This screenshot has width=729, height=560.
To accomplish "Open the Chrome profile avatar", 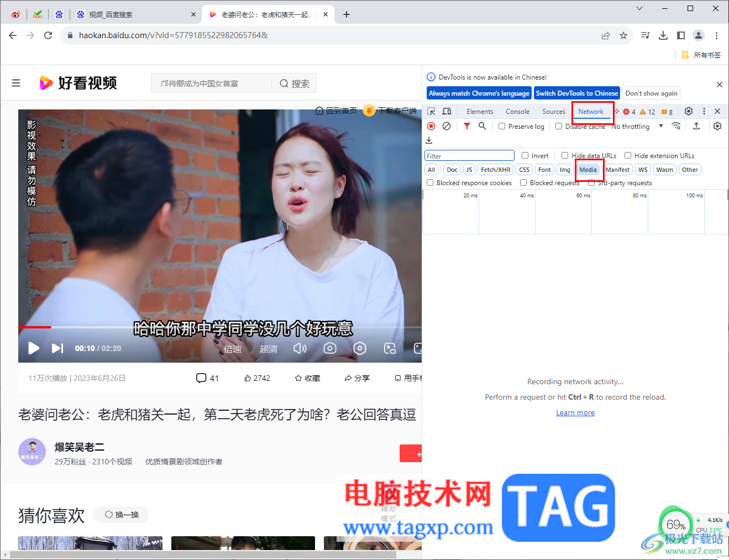I will (x=699, y=35).
